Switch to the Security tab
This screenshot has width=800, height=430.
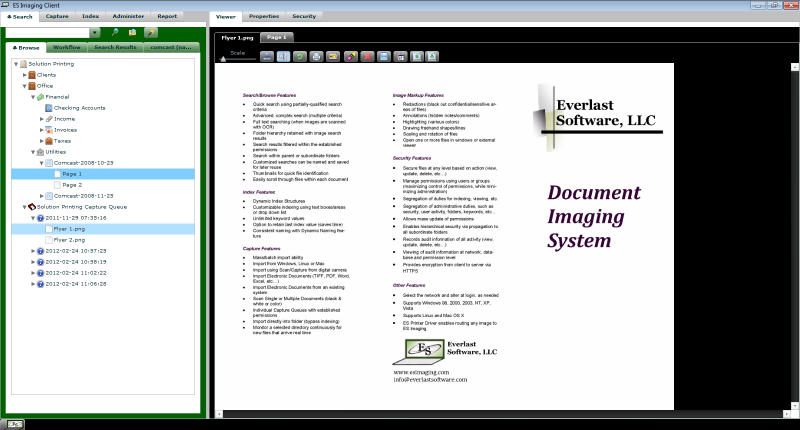304,16
